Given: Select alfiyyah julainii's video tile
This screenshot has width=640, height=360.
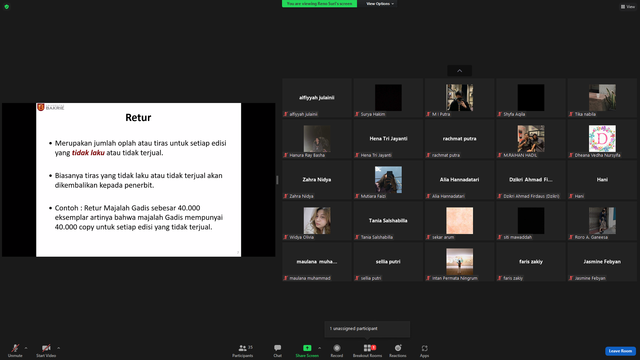Looking at the screenshot, I should [317, 98].
